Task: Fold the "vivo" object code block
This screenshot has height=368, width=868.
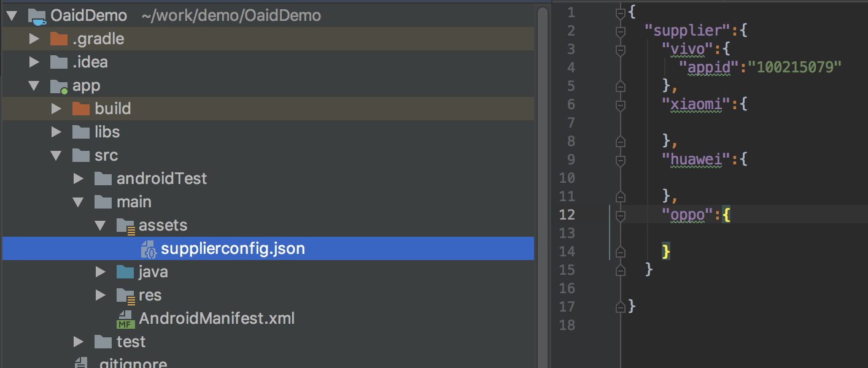Action: tap(621, 49)
